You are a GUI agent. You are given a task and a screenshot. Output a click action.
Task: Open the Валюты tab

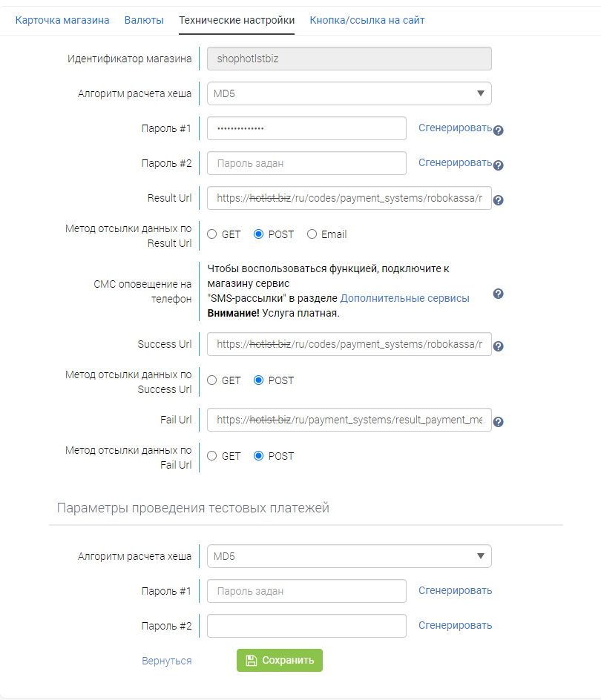(x=144, y=20)
